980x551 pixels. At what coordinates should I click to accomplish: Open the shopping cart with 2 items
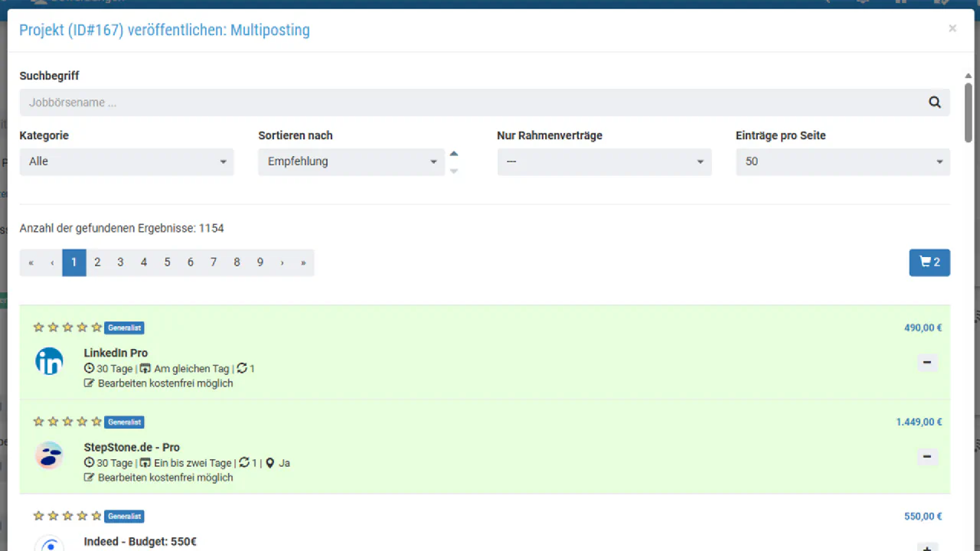(929, 262)
